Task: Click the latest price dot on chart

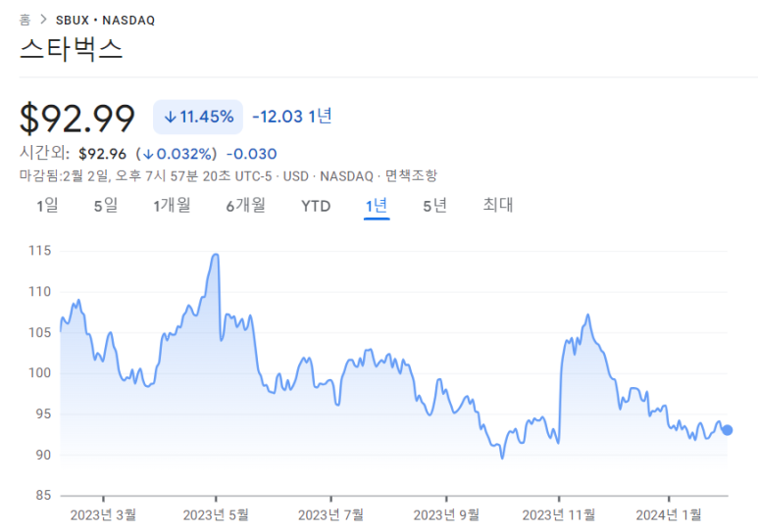Action: pyautogui.click(x=727, y=430)
